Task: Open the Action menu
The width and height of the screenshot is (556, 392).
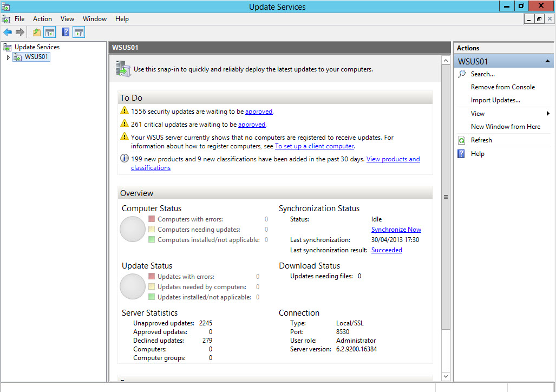Action: (43, 19)
